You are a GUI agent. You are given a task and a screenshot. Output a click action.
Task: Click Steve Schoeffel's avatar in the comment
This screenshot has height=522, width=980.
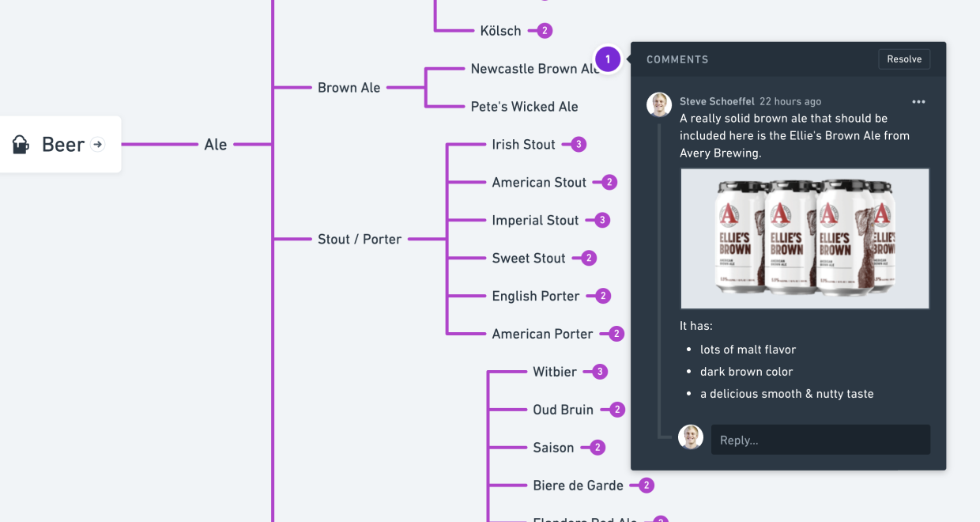tap(659, 105)
